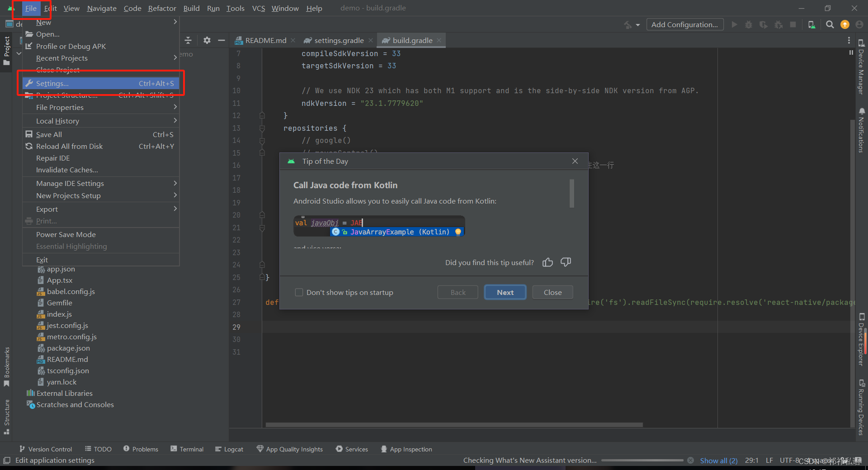Close the build.gradle editor tab

pos(439,40)
